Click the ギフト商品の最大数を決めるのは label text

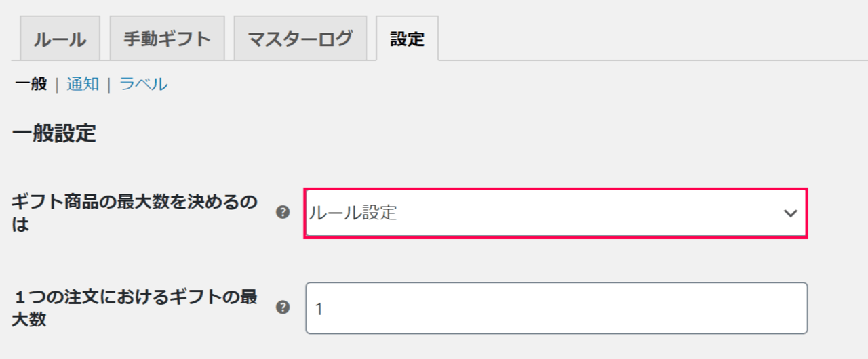134,213
